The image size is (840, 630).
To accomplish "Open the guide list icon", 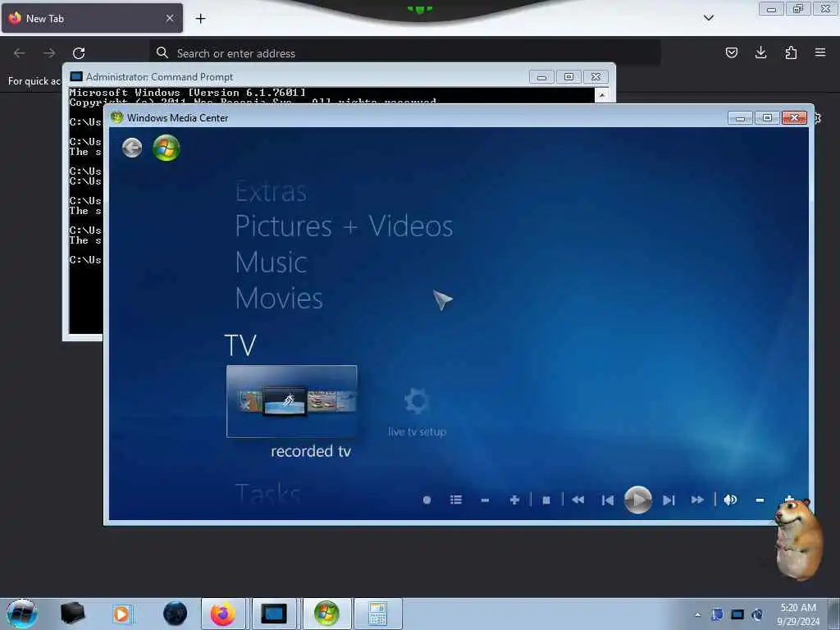I will pyautogui.click(x=456, y=500).
